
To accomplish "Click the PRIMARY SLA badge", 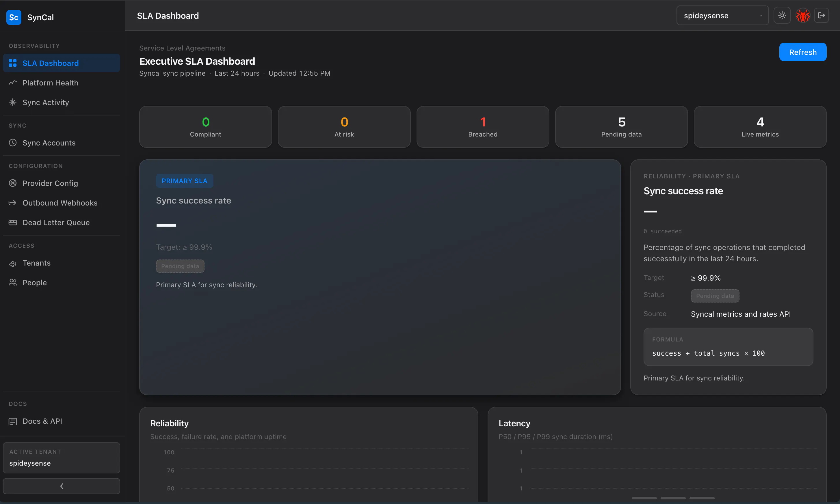I will 185,181.
